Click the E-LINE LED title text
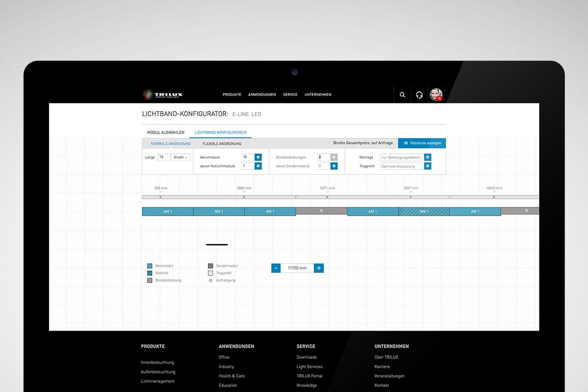The height and width of the screenshot is (392, 588). (247, 114)
